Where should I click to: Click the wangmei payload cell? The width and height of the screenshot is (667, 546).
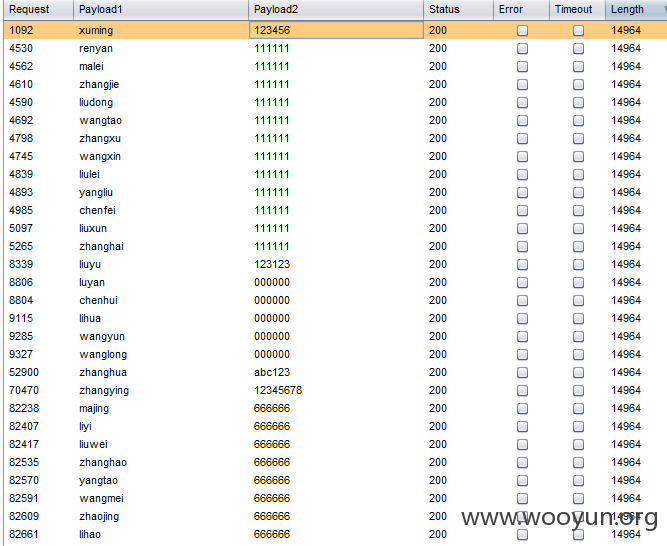pyautogui.click(x=101, y=498)
